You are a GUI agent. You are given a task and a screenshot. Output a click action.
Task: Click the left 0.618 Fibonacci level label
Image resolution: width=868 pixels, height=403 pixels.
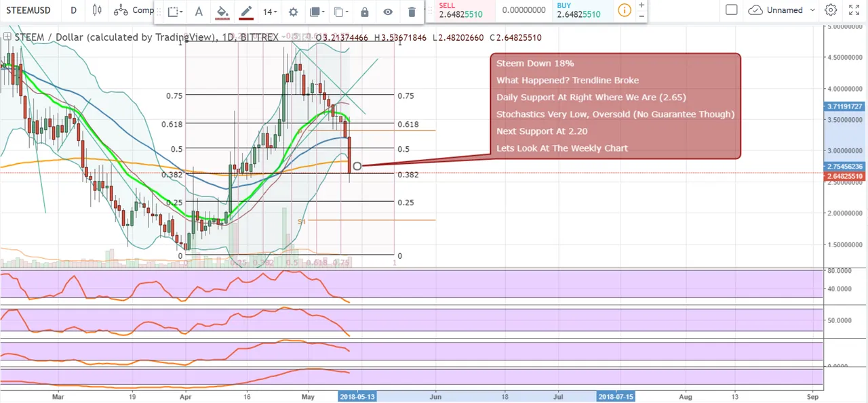point(172,124)
